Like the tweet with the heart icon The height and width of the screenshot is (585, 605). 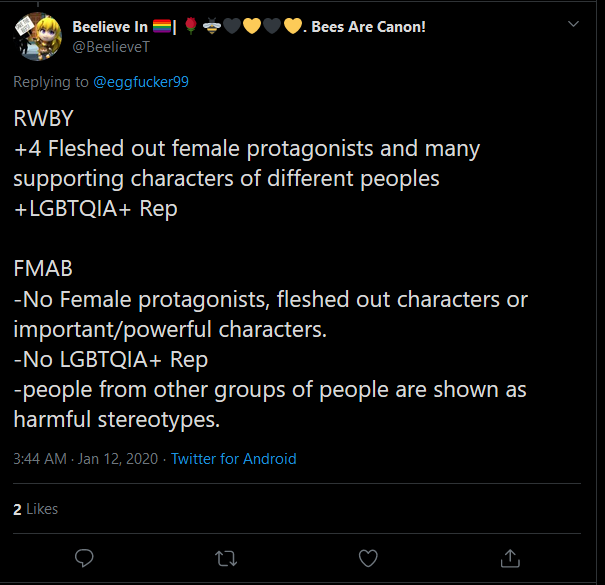pyautogui.click(x=368, y=558)
